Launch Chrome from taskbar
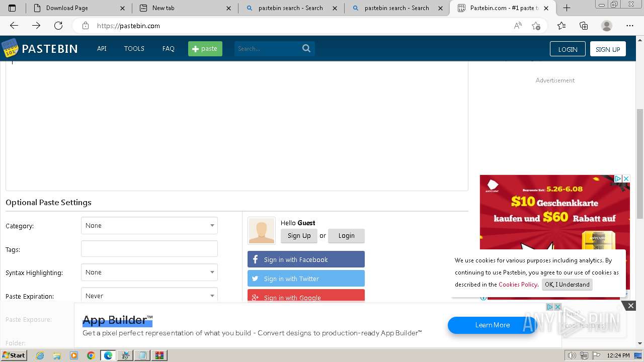 91,355
